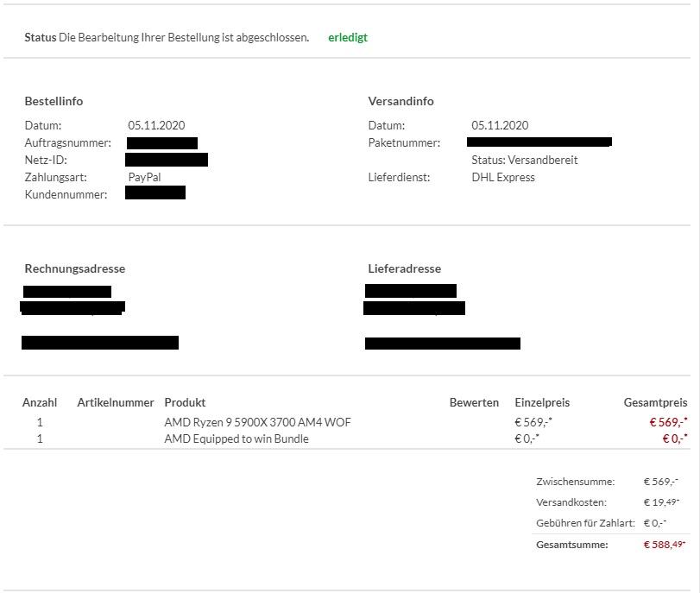Viewport: 700px width, 593px height.
Task: Click the Bestellinfo section heading
Action: tap(54, 101)
